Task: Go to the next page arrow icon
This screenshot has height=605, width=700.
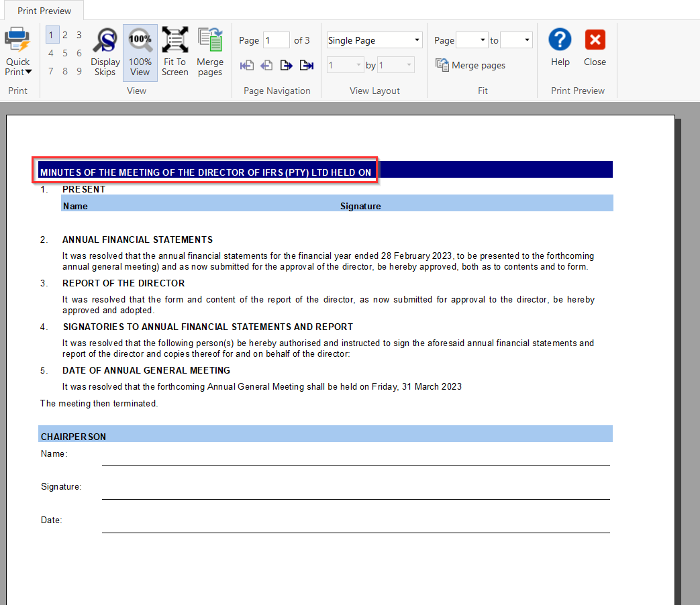Action: tap(287, 65)
